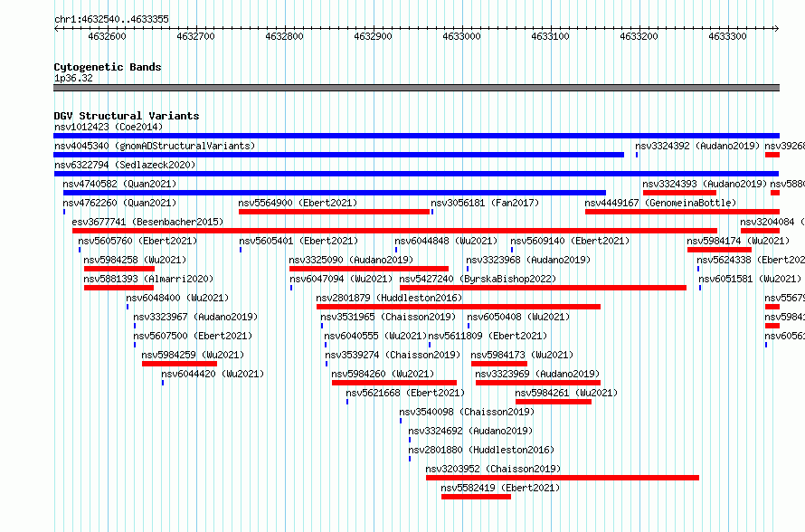Open nsv5605401 (Ebert2021) variant

298,241
